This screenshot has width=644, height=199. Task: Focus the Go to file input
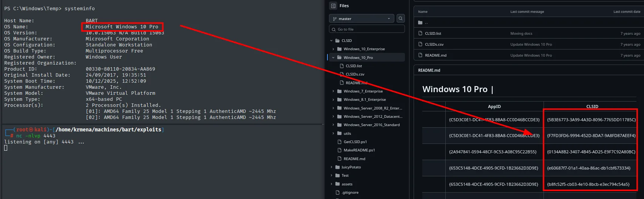tap(367, 29)
